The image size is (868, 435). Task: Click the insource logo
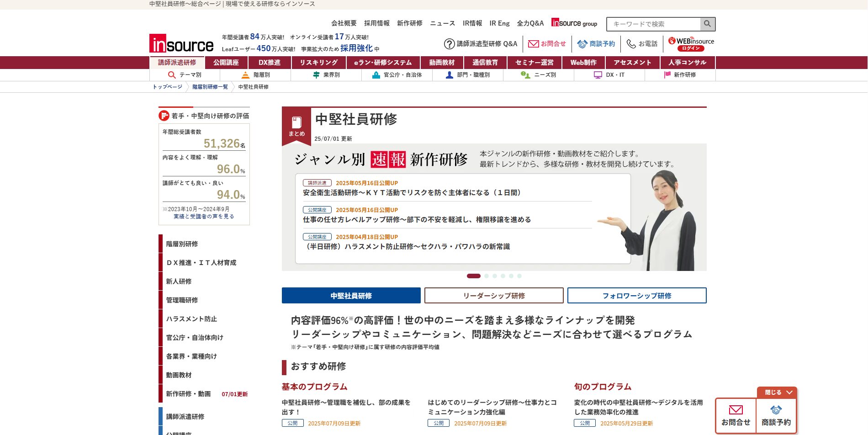click(181, 44)
